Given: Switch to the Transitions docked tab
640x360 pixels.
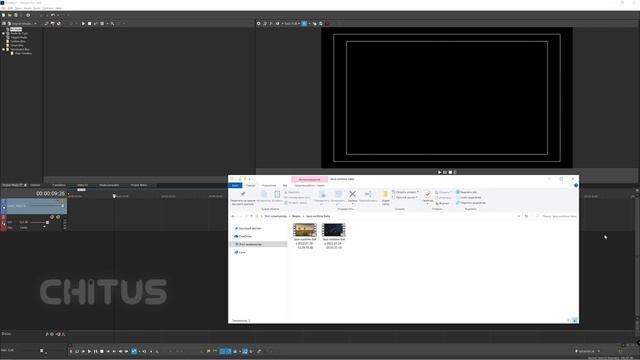Looking at the screenshot, I should click(x=59, y=185).
